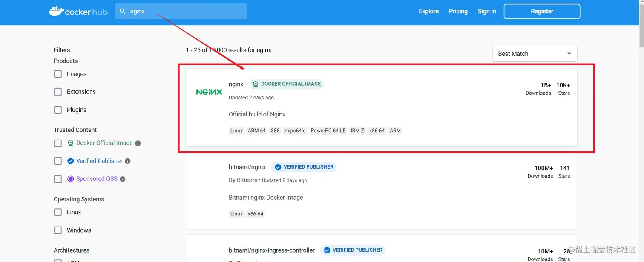This screenshot has height=262, width=644.
Task: Click the Register button
Action: pyautogui.click(x=542, y=12)
